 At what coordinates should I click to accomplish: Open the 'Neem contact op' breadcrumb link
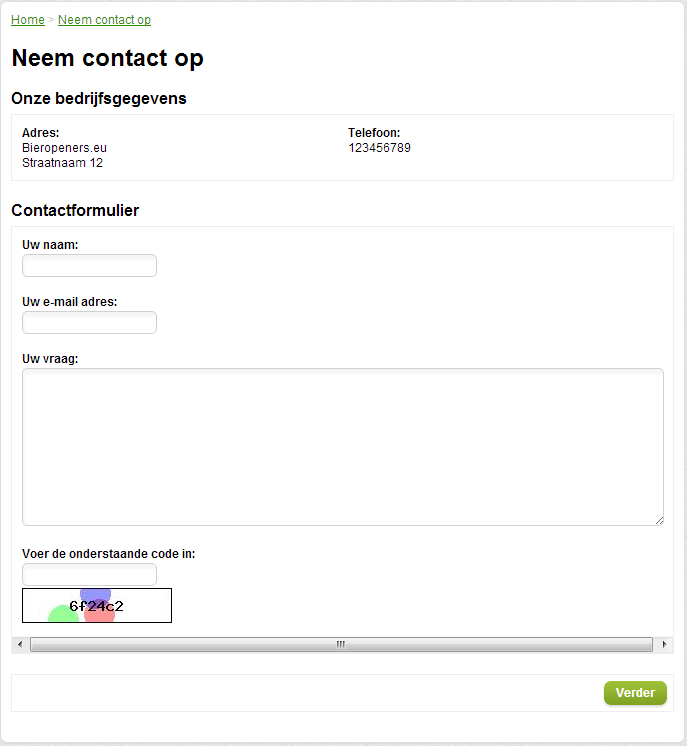[x=104, y=20]
